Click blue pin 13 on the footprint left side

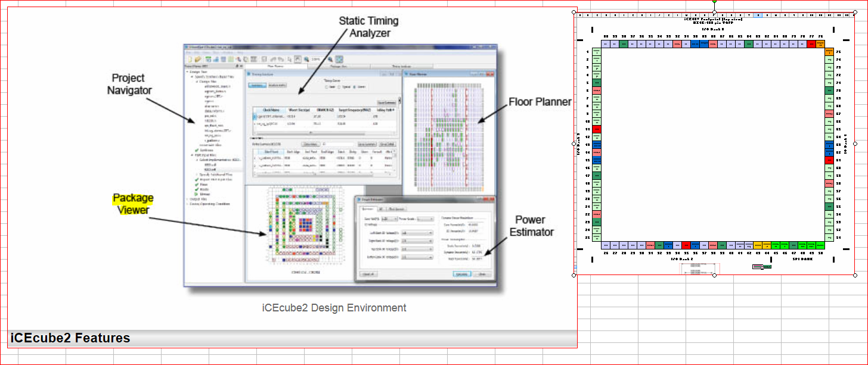click(597, 144)
